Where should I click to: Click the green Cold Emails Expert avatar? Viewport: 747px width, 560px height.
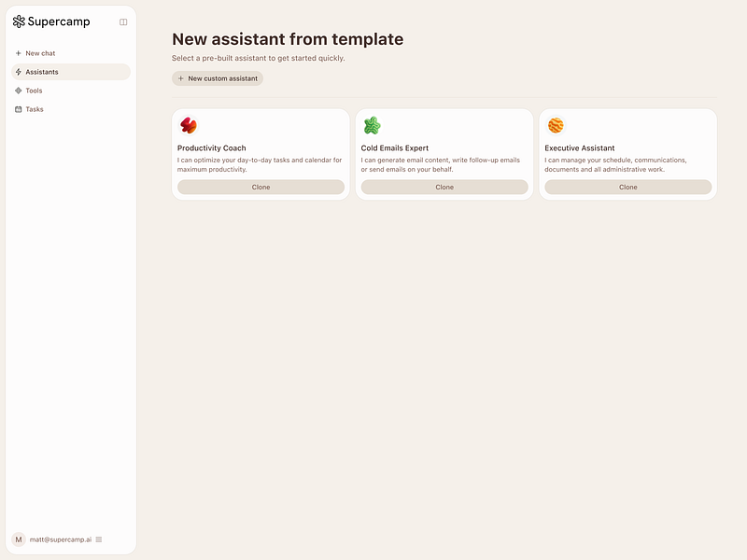(372, 126)
